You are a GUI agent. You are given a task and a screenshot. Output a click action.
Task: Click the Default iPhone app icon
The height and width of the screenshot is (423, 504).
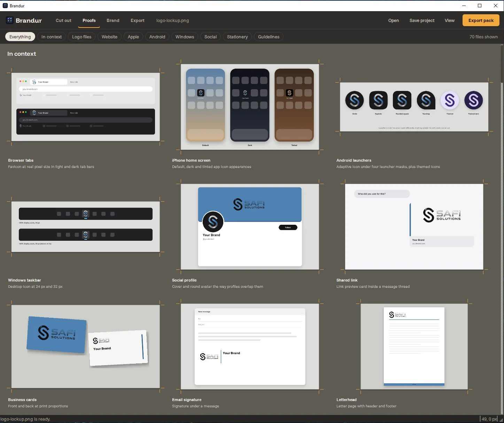point(201,93)
